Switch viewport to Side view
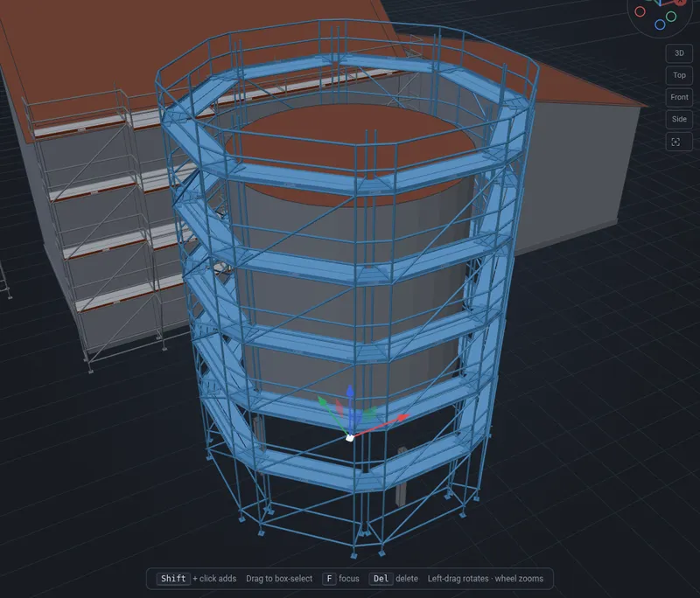 pos(679,119)
